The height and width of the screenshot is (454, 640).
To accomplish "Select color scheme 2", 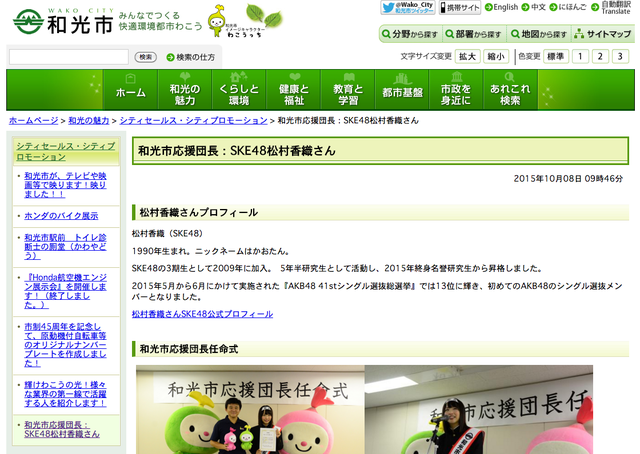I will 600,56.
